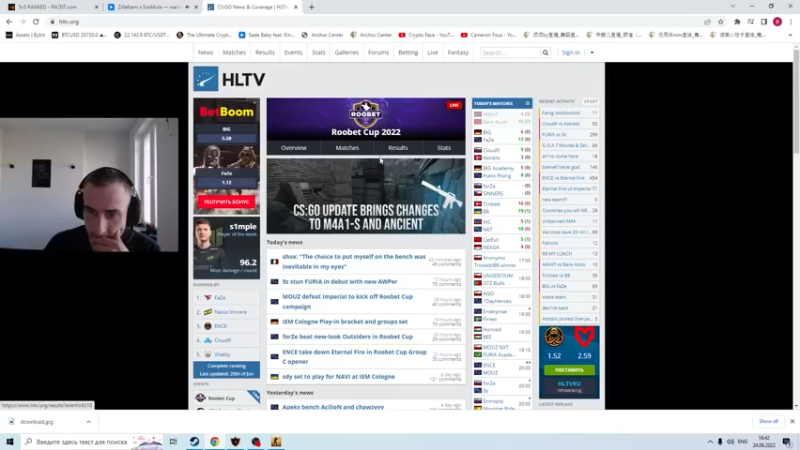Click the microphone tray icon
The width and height of the screenshot is (800, 450).
point(720,441)
